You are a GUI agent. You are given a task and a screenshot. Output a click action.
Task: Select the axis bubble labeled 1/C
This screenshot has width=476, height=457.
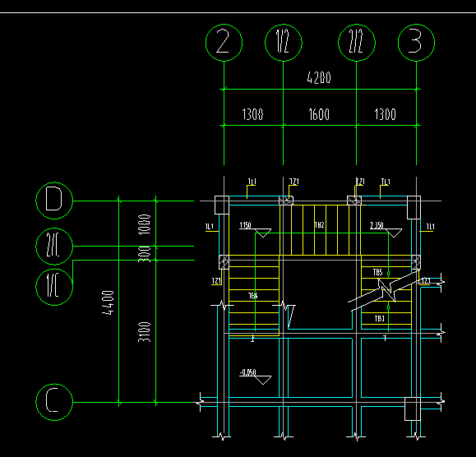point(54,287)
